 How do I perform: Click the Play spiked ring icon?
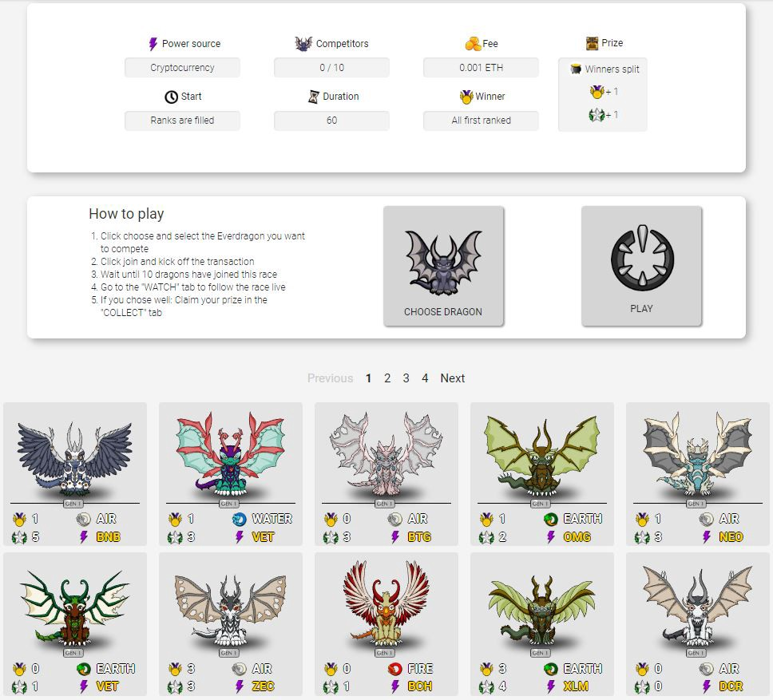(x=642, y=258)
